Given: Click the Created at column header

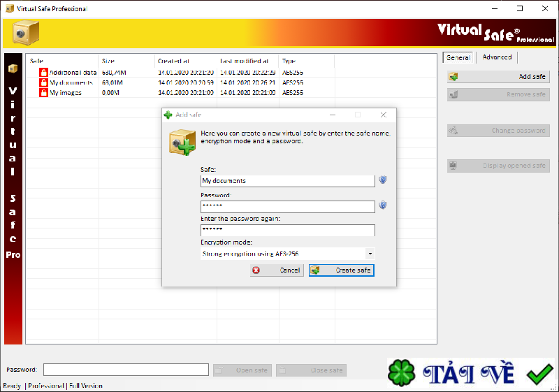Looking at the screenshot, I should tap(186, 61).
